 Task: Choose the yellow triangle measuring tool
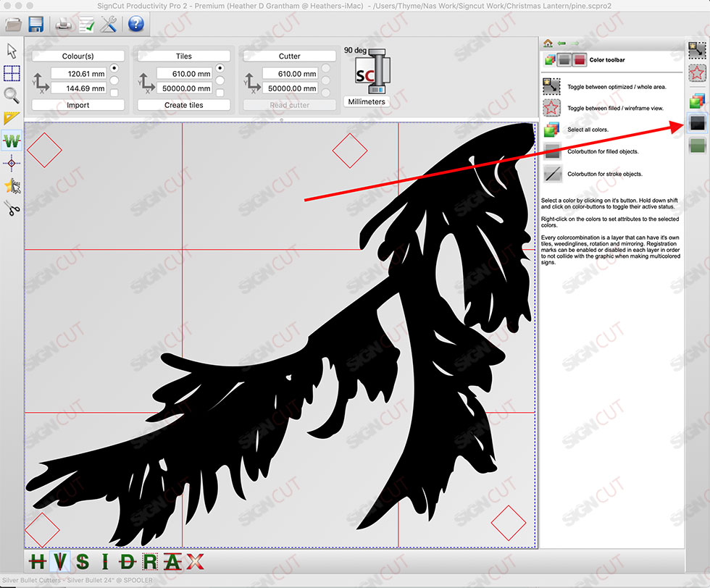[x=12, y=118]
